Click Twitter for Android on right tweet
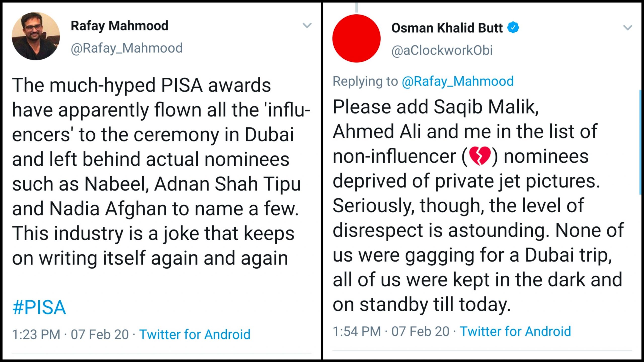 coord(515,331)
